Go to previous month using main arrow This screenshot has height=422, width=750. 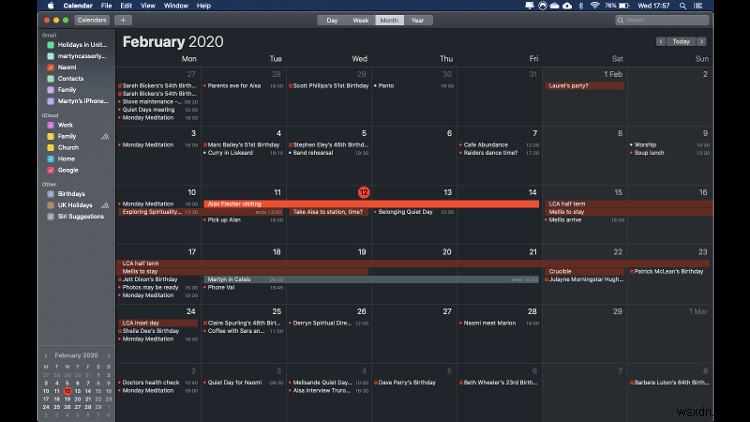661,42
